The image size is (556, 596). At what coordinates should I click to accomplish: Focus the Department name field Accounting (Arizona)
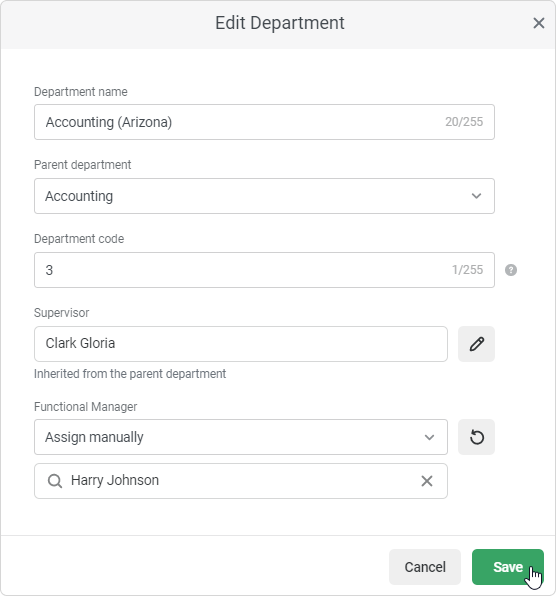[264, 122]
